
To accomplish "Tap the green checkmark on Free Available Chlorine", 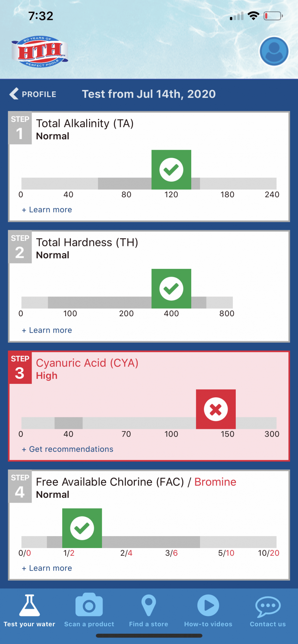I will pyautogui.click(x=82, y=528).
